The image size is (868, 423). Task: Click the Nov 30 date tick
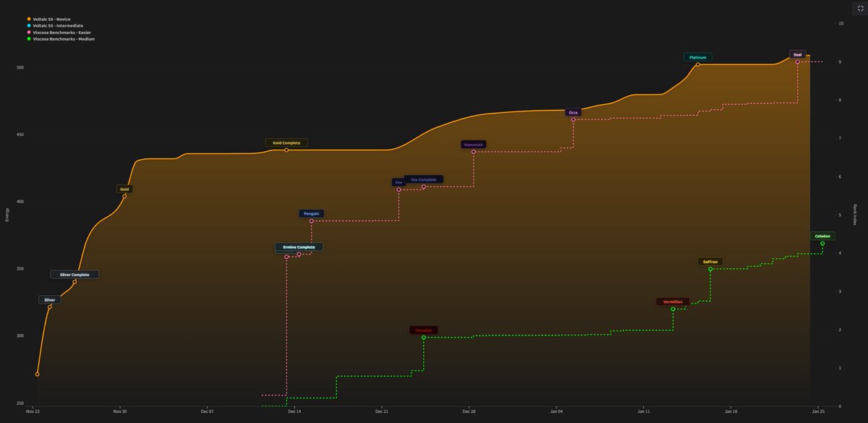[x=120, y=411]
